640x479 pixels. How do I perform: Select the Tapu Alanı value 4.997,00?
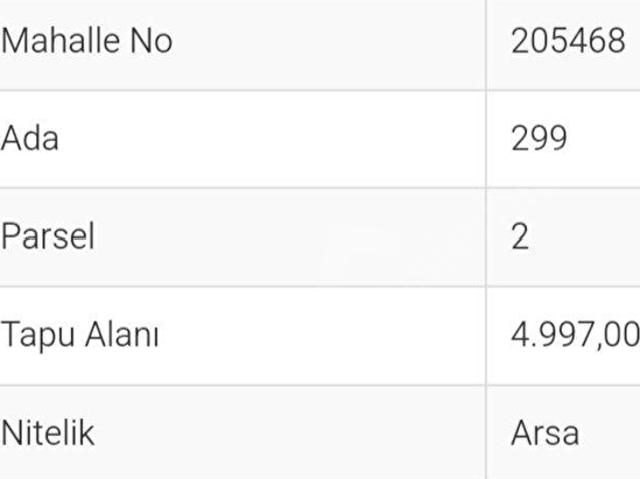[x=574, y=335]
